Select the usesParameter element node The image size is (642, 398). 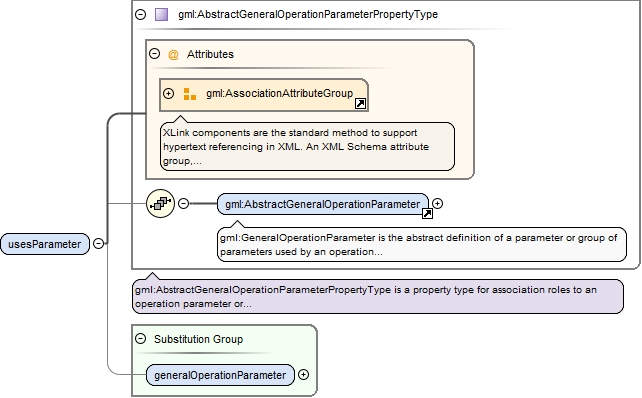point(45,244)
